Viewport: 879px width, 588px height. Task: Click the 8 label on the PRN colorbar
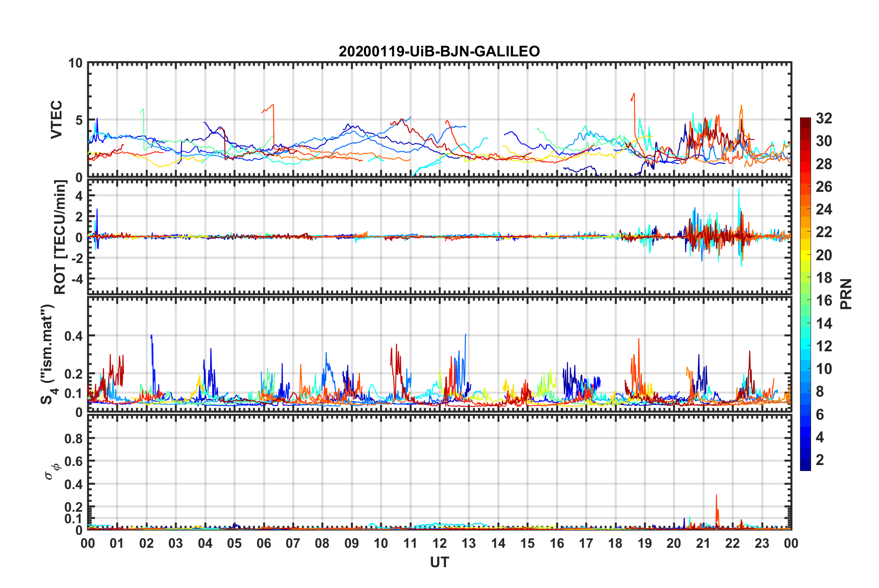pyautogui.click(x=820, y=392)
